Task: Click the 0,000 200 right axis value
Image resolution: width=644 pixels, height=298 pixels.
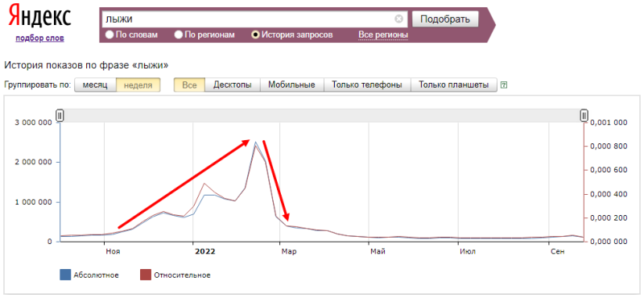Action: click(x=609, y=217)
